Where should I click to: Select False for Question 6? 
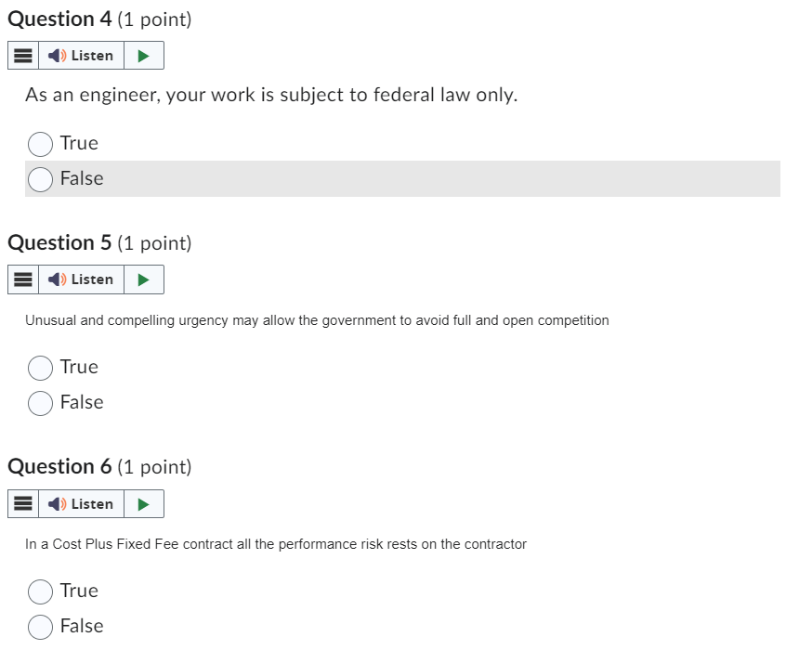[40, 627]
